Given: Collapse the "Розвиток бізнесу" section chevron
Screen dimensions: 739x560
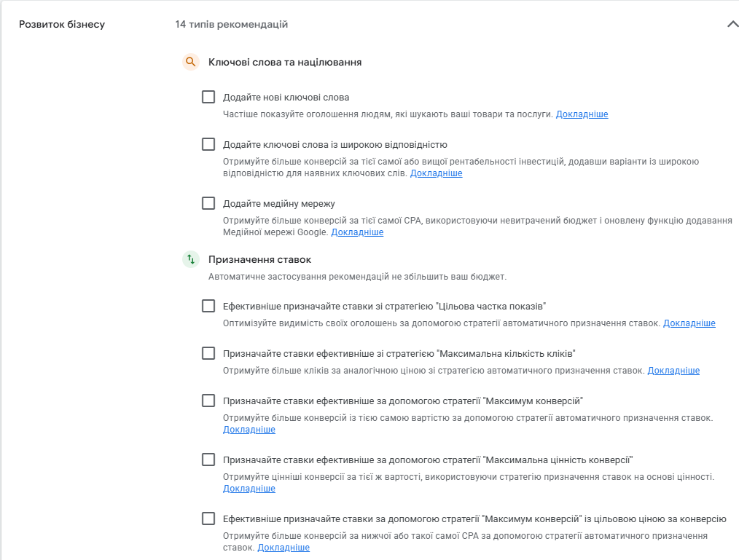Looking at the screenshot, I should 732,24.
